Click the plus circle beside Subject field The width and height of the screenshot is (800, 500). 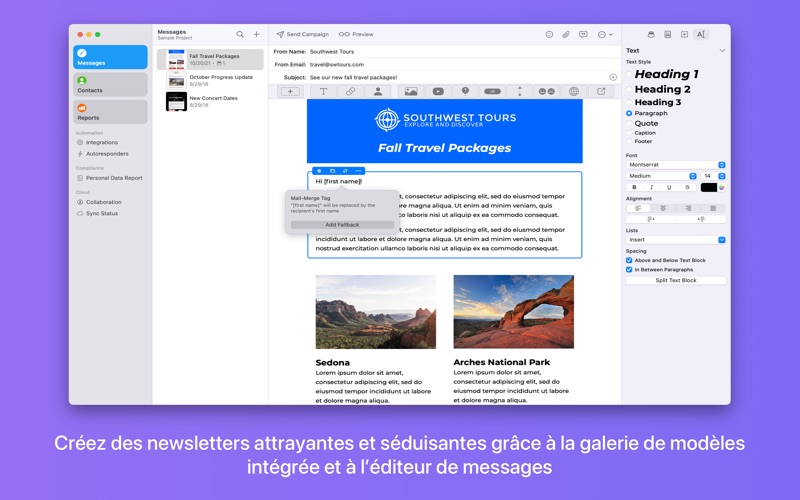[613, 77]
